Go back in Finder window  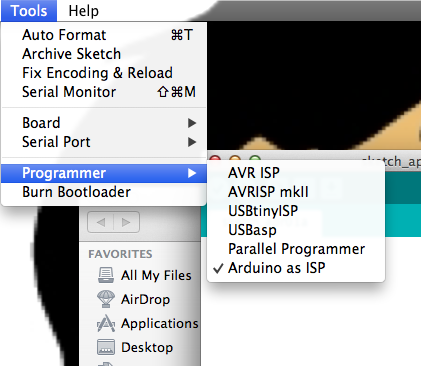(x=101, y=222)
